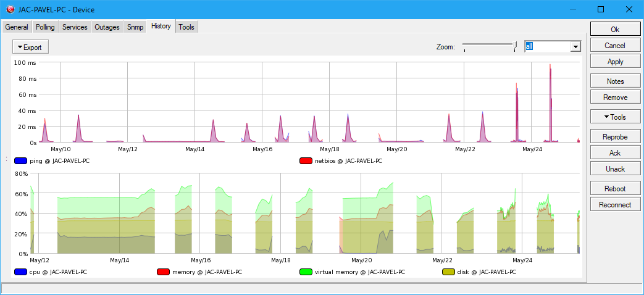This screenshot has width=644, height=295.
Task: Click the Dude app icon in title bar
Action: click(10, 9)
